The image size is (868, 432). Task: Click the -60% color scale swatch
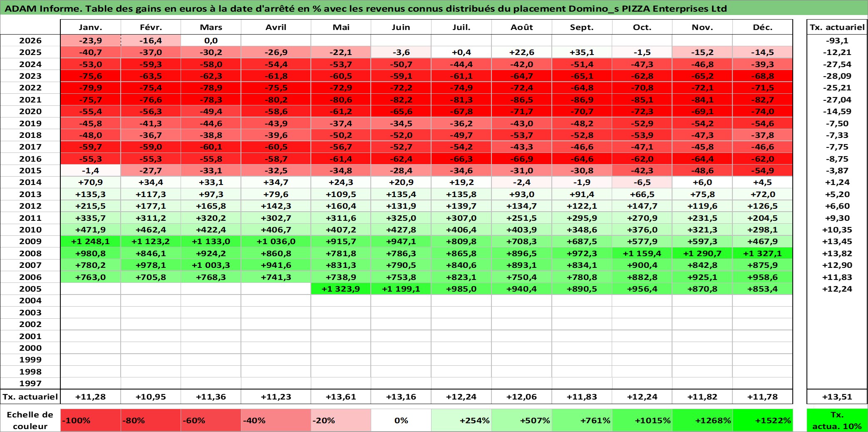tap(211, 420)
